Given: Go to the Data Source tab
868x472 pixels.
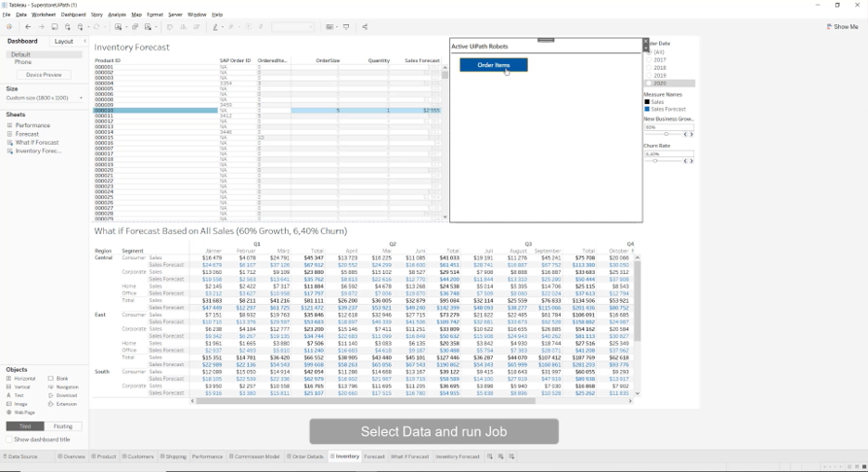Looking at the screenshot, I should 20,456.
